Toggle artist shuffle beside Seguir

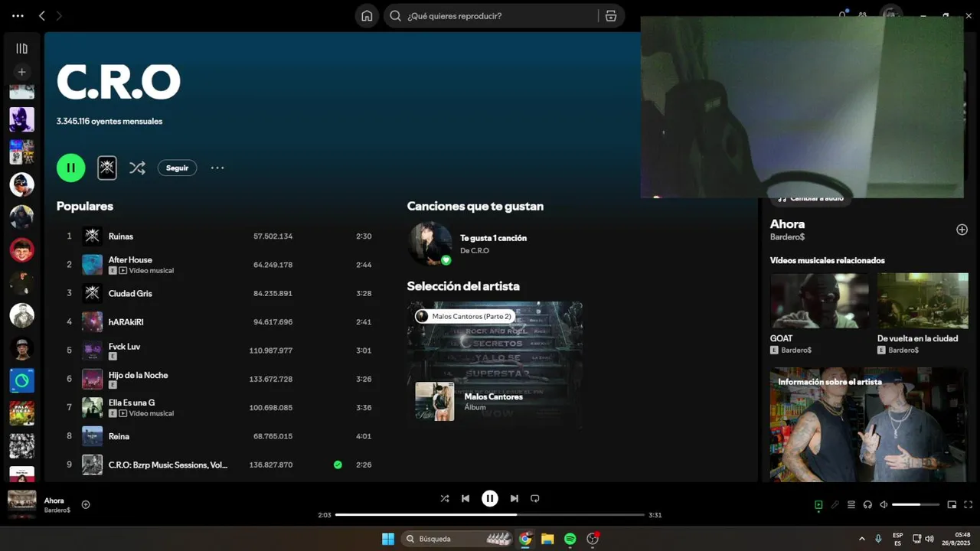tap(137, 168)
